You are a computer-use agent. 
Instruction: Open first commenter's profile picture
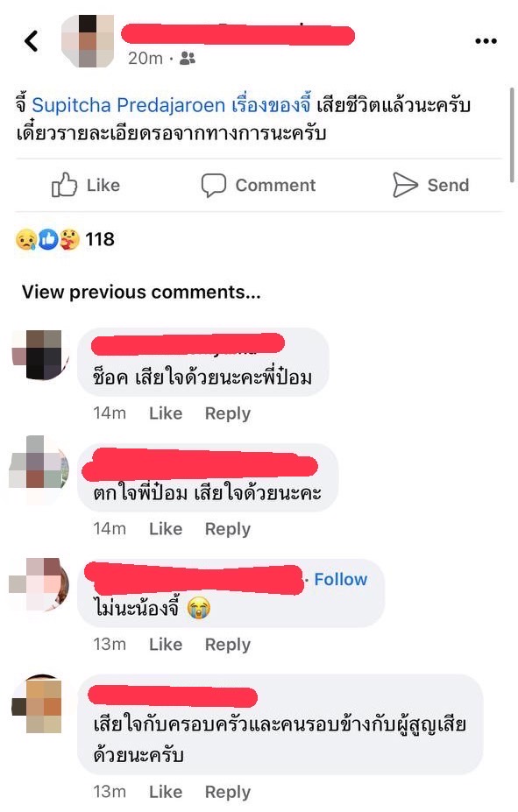coord(39,355)
